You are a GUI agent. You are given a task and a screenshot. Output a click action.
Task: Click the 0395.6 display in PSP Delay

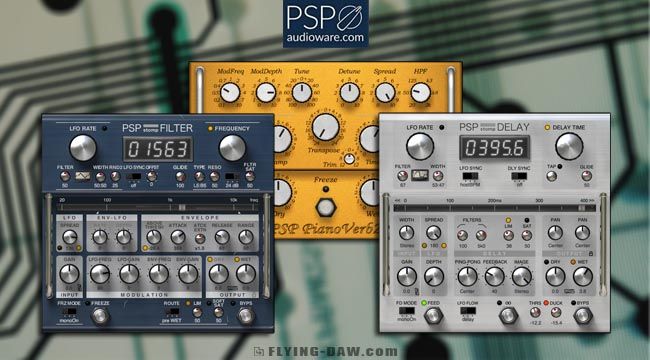tap(494, 148)
